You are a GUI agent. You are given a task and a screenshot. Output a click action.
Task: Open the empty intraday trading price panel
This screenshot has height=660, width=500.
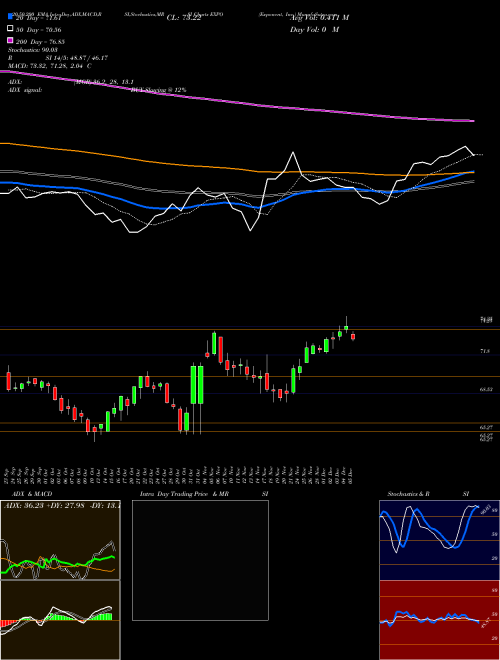[200, 560]
